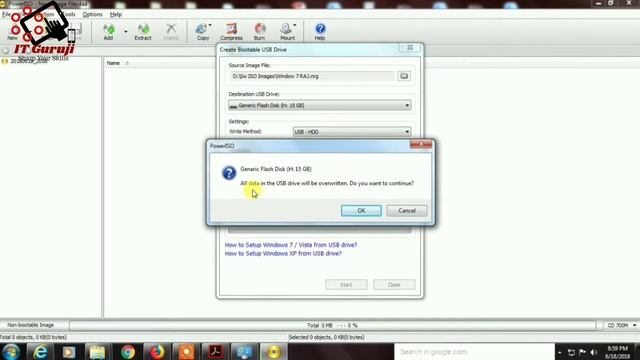Click the Compress toolbar icon

231,32
